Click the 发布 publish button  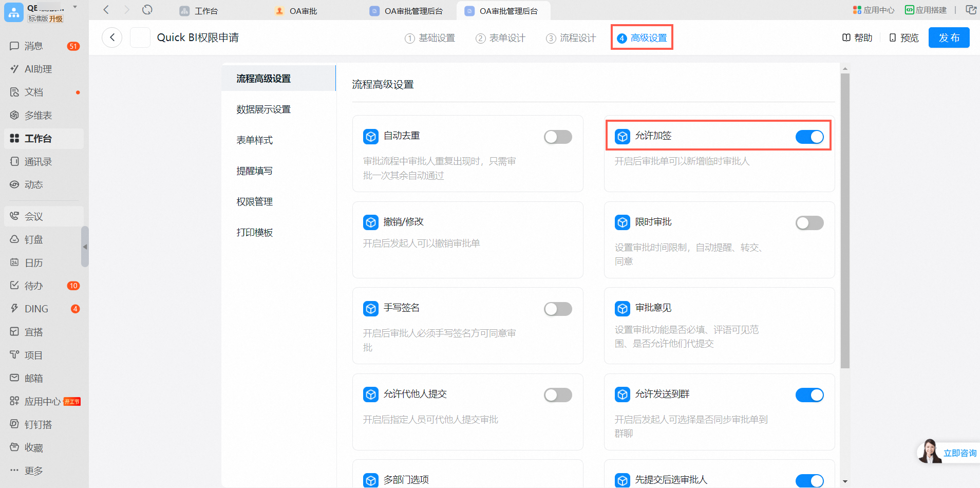coord(949,37)
